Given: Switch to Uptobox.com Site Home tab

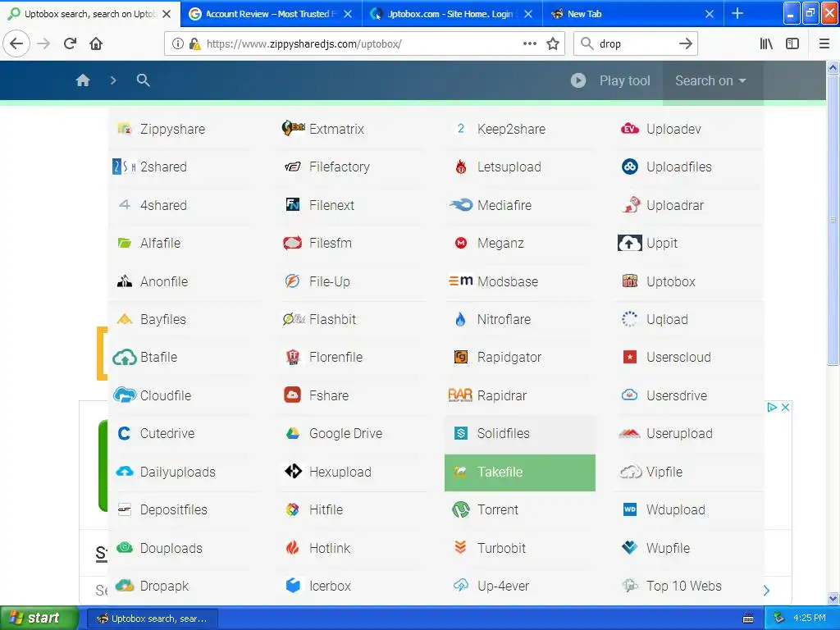Looking at the screenshot, I should pyautogui.click(x=451, y=14).
